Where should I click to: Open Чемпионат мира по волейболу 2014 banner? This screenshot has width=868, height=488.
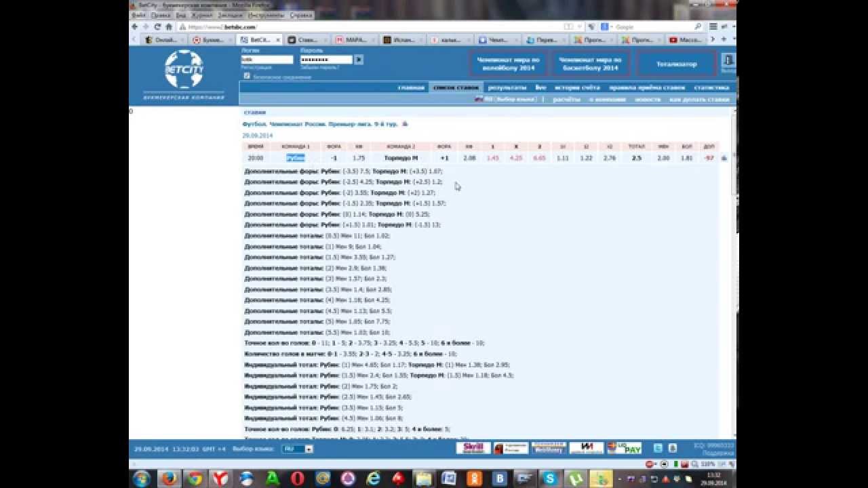click(509, 64)
